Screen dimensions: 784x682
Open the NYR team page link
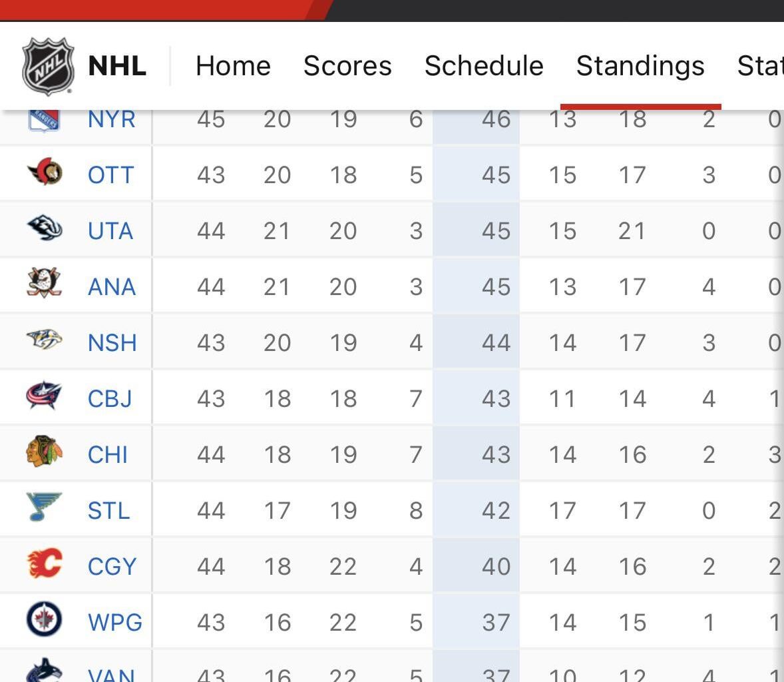tap(112, 119)
